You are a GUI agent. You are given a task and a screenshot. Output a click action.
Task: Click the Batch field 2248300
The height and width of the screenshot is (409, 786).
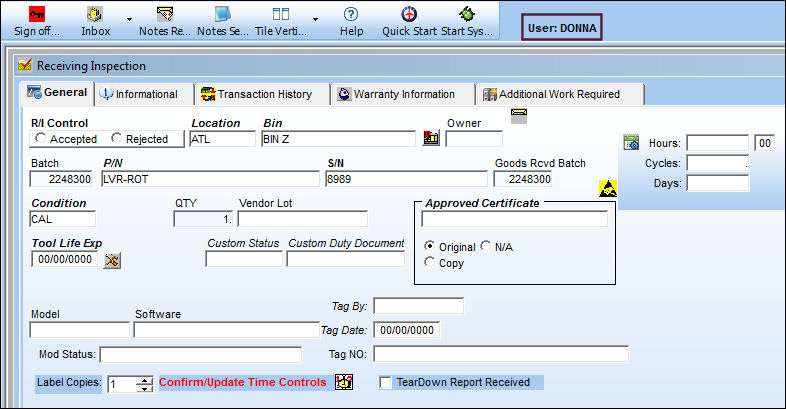[61, 179]
